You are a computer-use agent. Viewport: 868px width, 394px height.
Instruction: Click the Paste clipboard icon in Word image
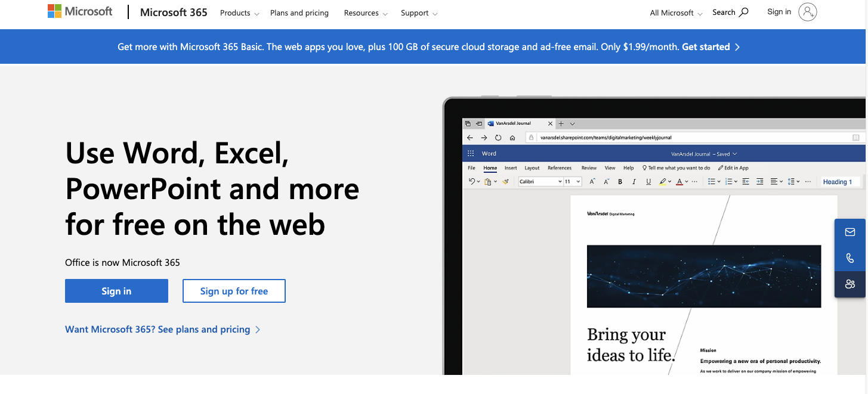coord(488,182)
